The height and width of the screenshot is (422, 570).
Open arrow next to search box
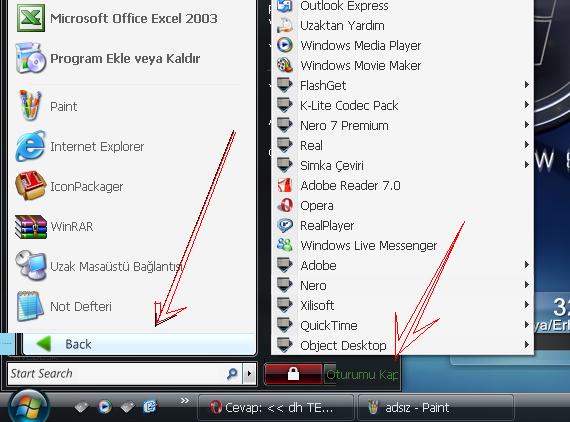(x=249, y=374)
